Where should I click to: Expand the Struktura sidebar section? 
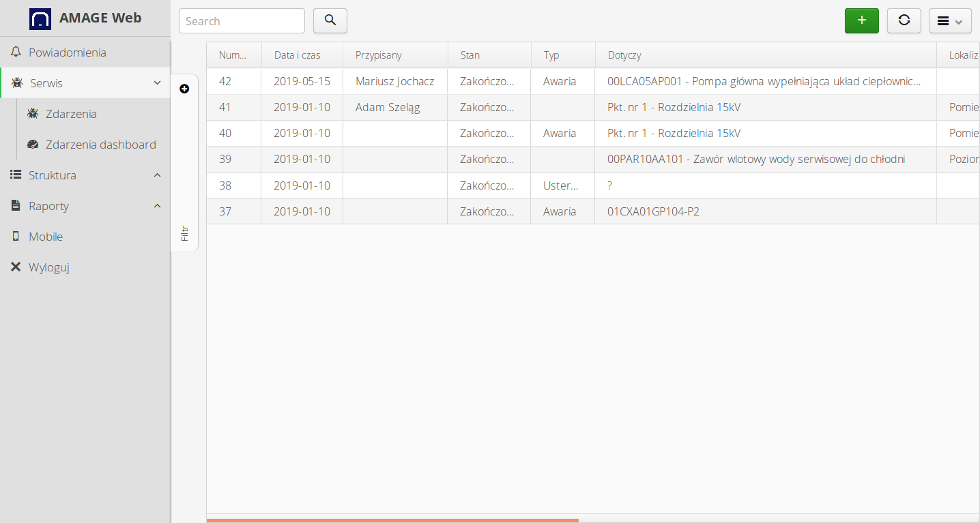click(156, 175)
